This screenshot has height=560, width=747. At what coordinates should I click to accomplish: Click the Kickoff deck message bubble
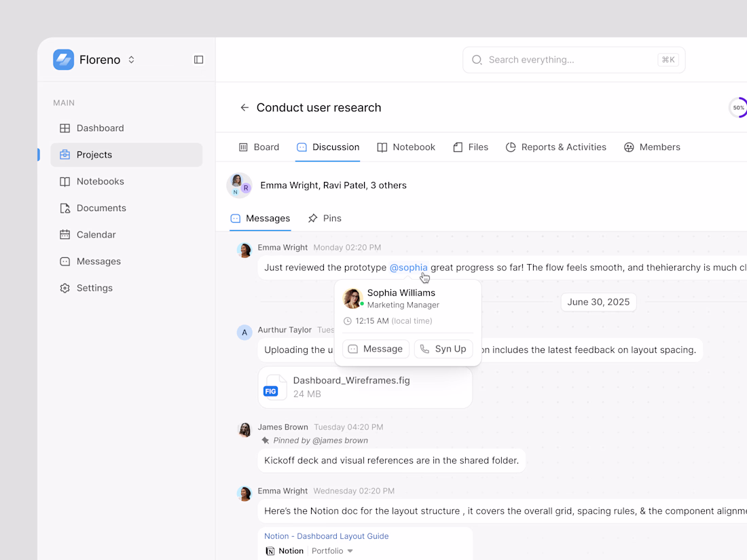392,460
